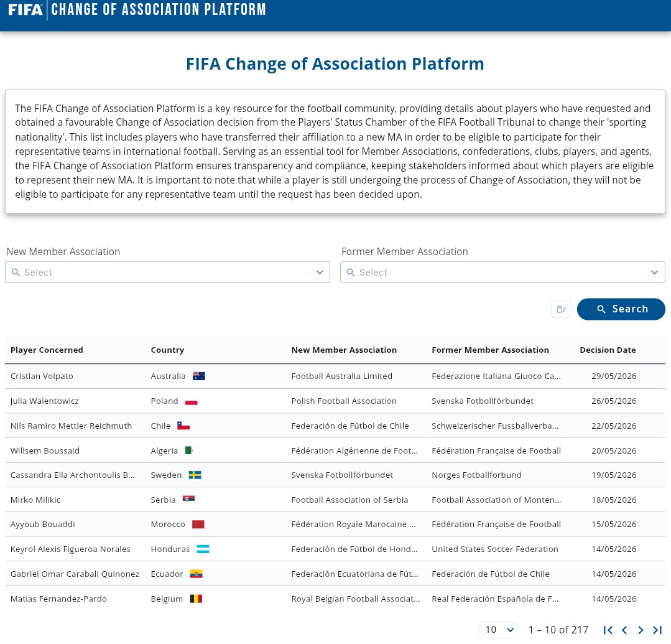Click Svenska Fotbollförbundet in Former Member column

point(483,401)
